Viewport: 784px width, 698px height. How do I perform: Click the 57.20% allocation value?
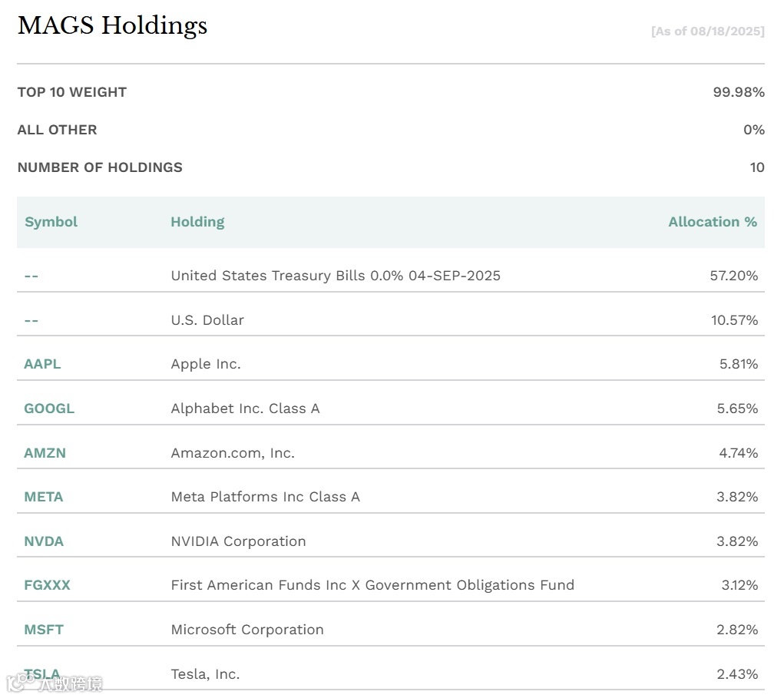[x=733, y=276]
